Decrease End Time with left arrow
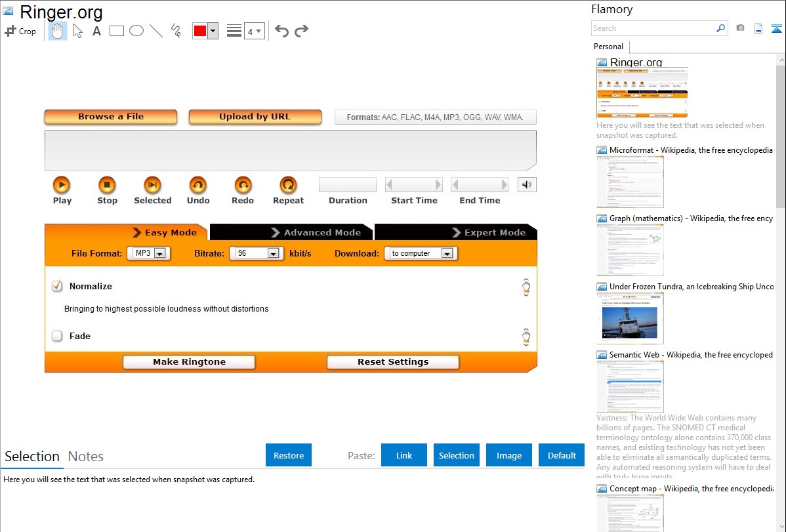 pyautogui.click(x=455, y=184)
